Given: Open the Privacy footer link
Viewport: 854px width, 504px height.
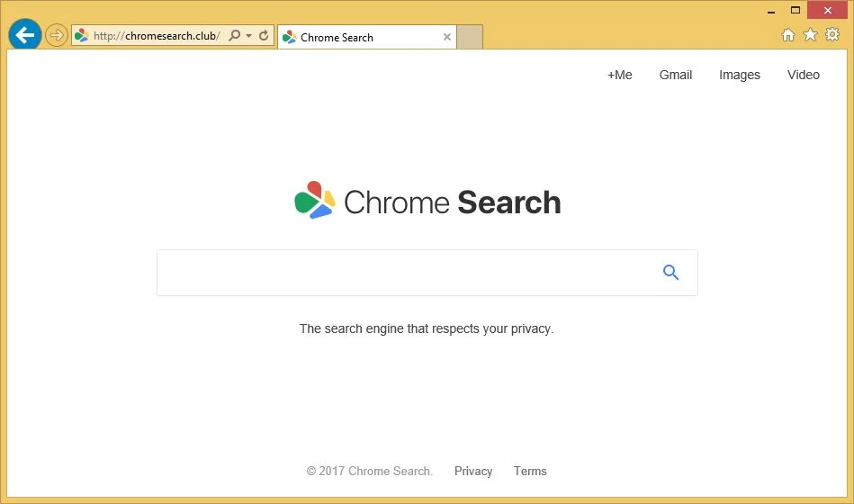Looking at the screenshot, I should (x=472, y=472).
